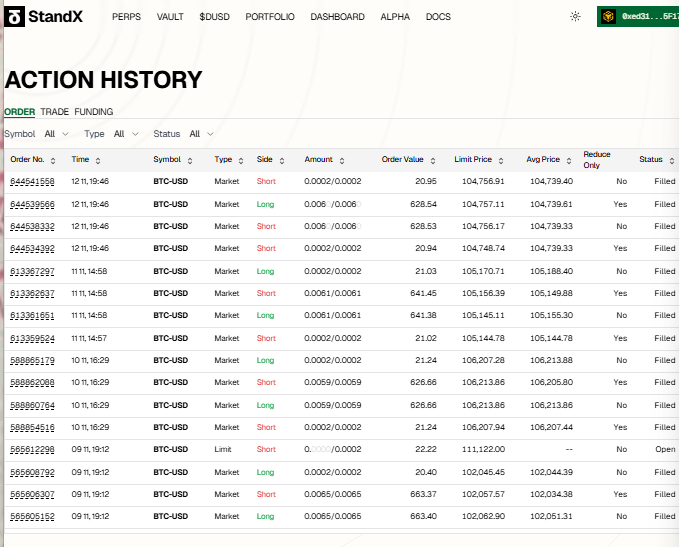Navigate to PORTFOLIO

tap(270, 17)
